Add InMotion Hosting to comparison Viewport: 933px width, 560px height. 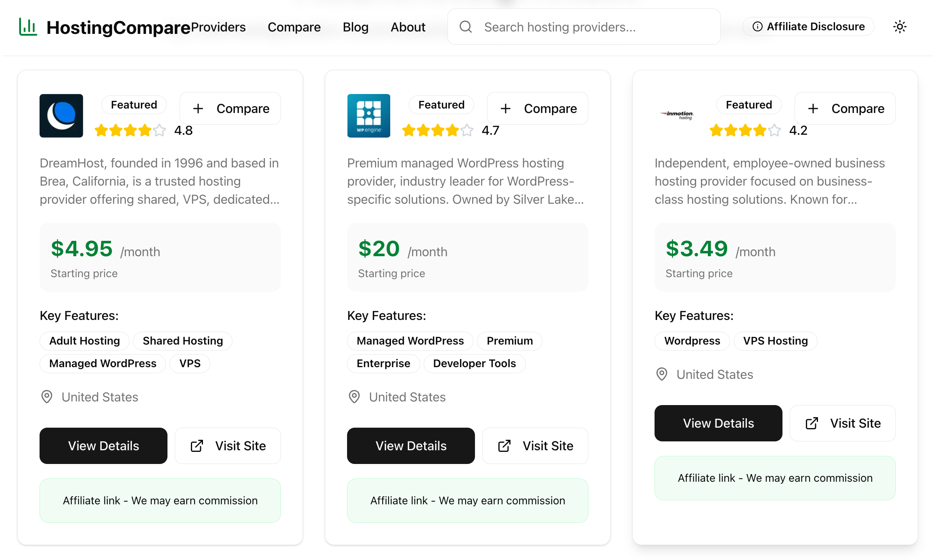tap(845, 109)
